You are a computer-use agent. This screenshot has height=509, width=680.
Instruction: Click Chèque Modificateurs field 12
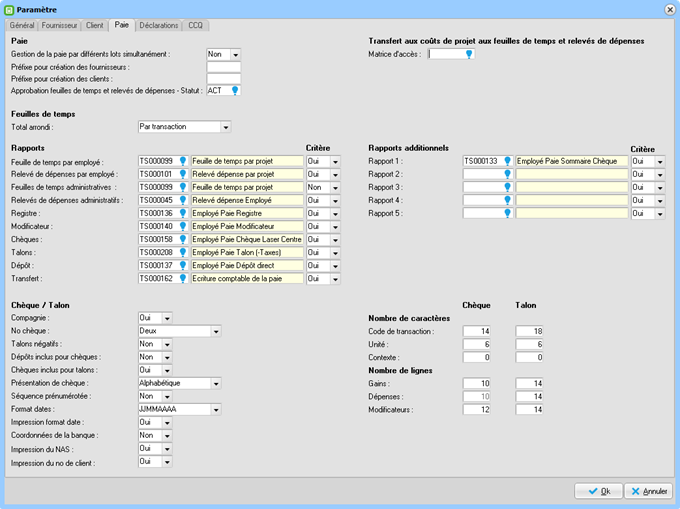(x=477, y=409)
